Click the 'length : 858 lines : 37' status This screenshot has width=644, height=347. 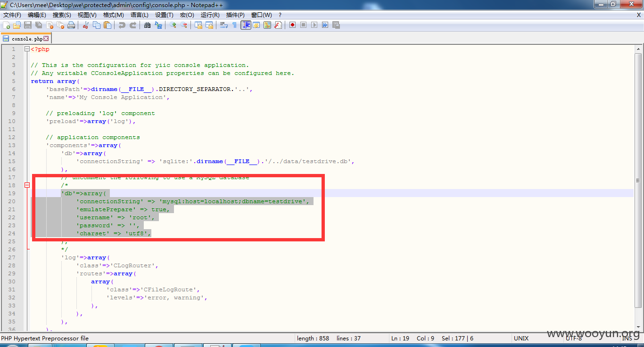(x=329, y=338)
